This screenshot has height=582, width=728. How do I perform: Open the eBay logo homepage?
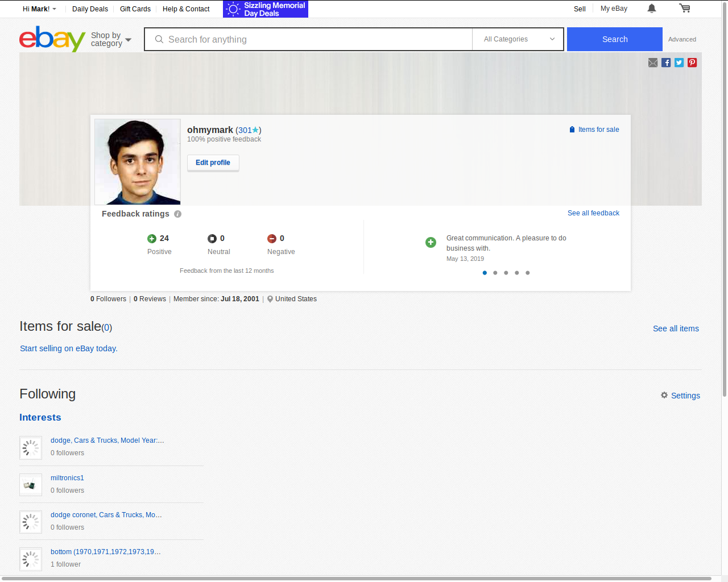coord(52,39)
